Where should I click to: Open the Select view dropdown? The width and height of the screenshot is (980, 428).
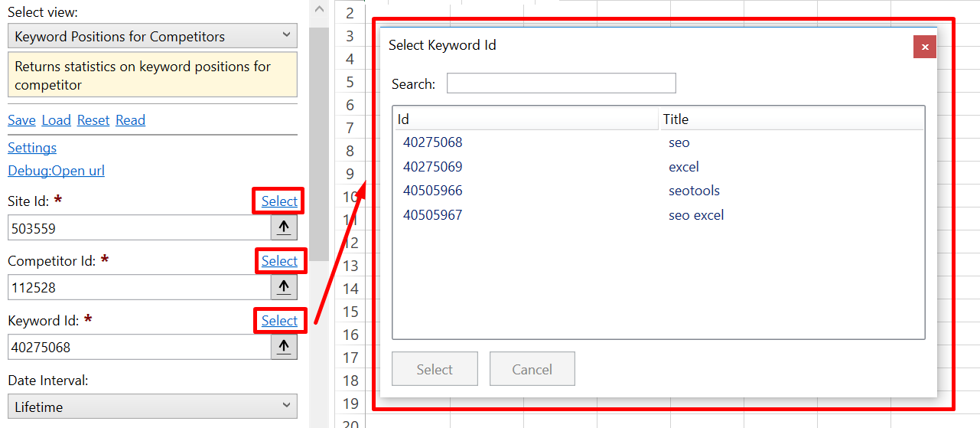coord(152,36)
